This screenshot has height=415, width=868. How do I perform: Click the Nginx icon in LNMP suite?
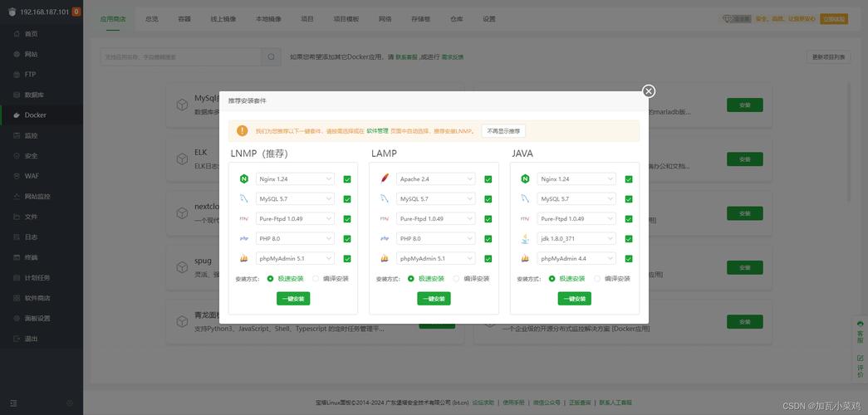[x=244, y=178]
